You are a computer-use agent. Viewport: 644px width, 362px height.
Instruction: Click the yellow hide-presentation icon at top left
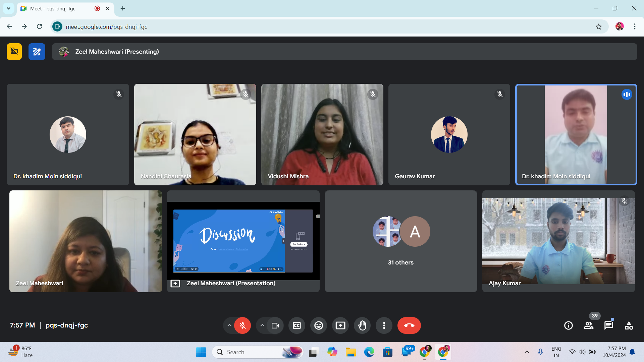point(14,52)
